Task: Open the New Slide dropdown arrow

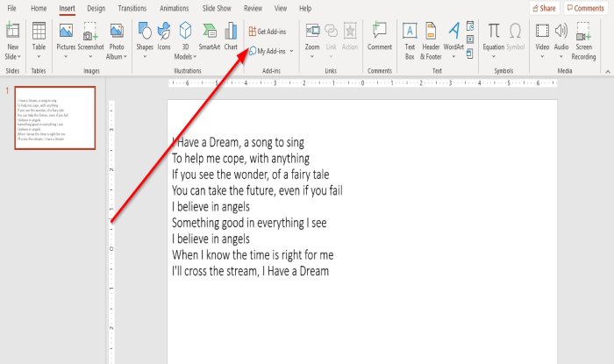Action: [18, 57]
